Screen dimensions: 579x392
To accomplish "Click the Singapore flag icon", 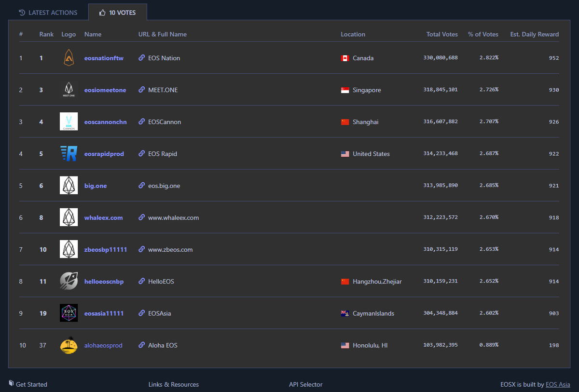I will coord(345,90).
